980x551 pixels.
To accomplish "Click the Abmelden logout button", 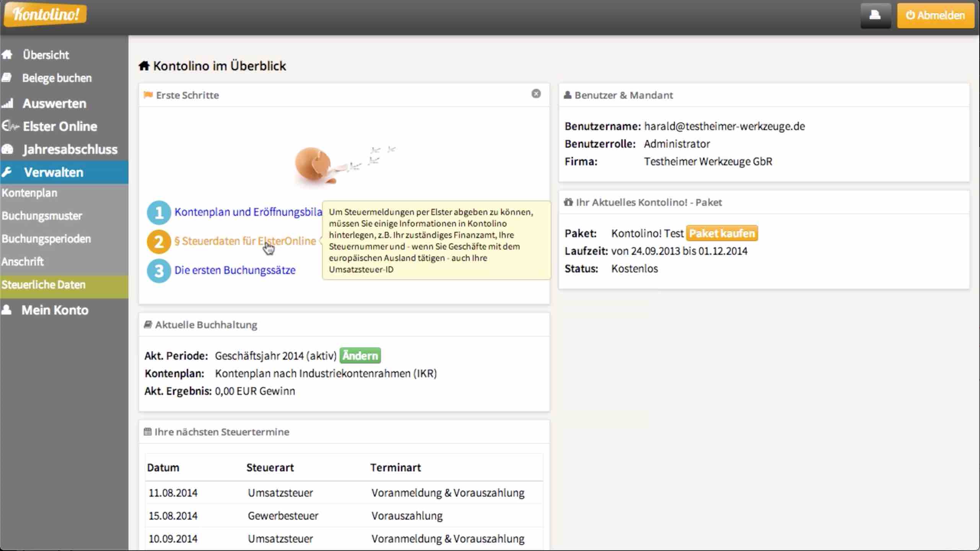I will coord(936,15).
